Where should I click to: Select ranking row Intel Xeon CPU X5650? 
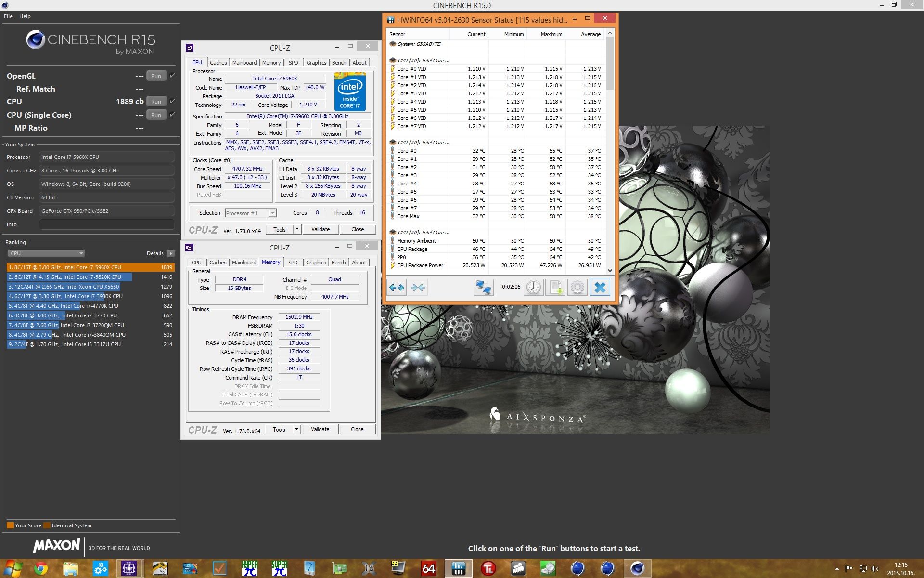[90, 287]
